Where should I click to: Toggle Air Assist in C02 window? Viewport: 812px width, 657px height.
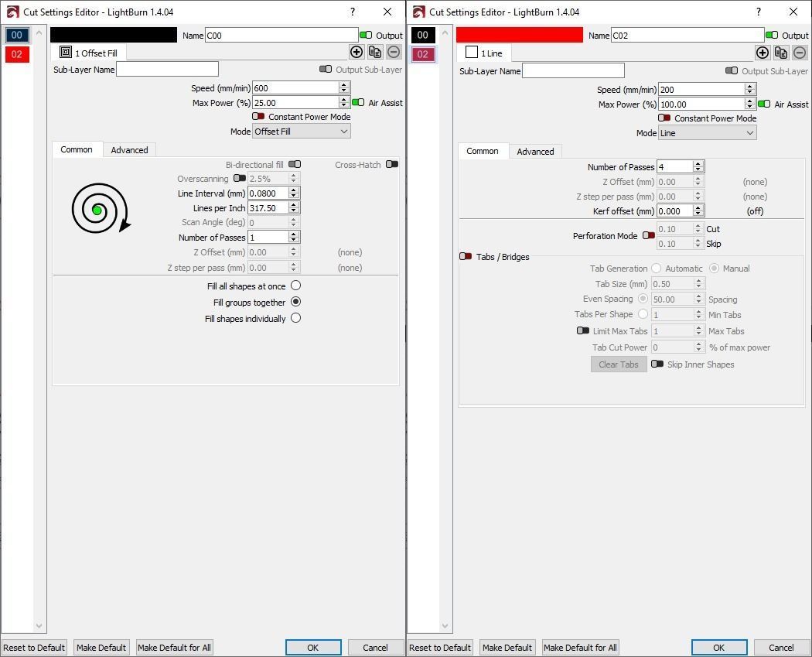(x=764, y=104)
